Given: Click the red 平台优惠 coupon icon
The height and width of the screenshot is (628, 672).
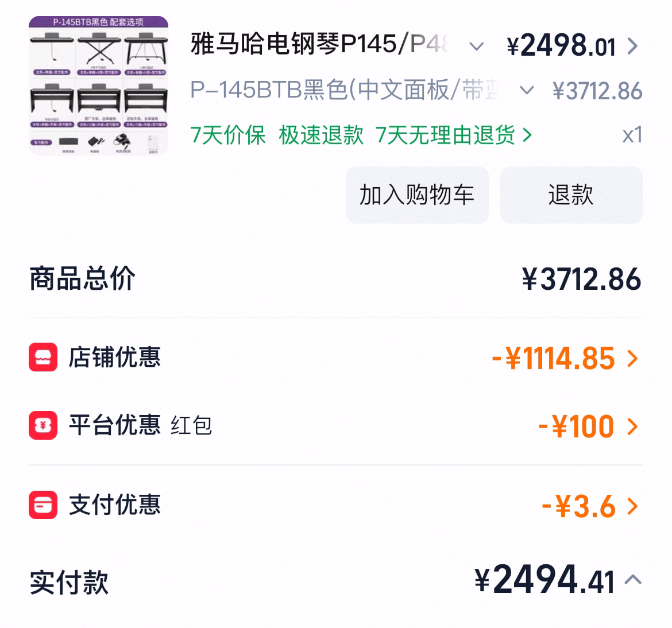Looking at the screenshot, I should [x=43, y=425].
